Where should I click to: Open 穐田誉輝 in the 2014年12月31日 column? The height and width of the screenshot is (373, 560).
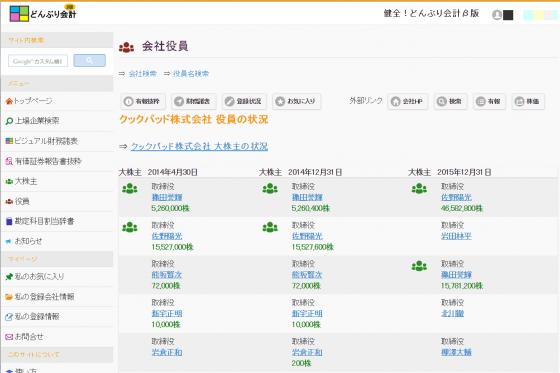(x=307, y=197)
